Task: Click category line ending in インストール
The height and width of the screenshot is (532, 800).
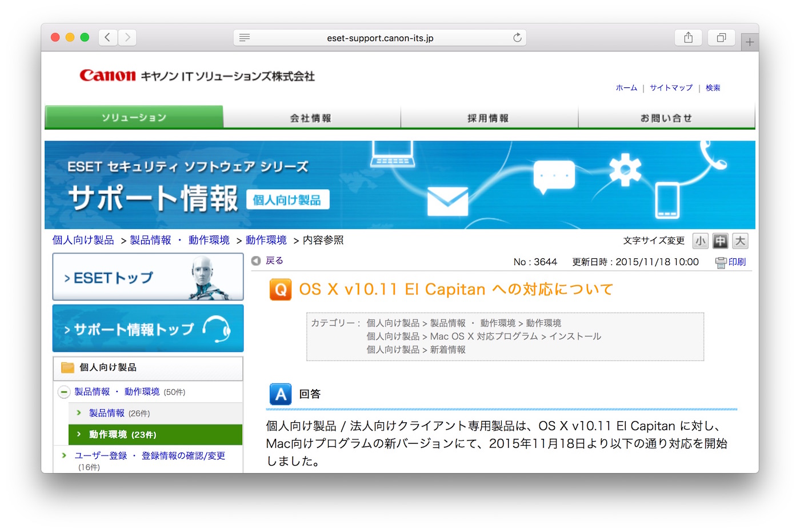Action: [484, 337]
